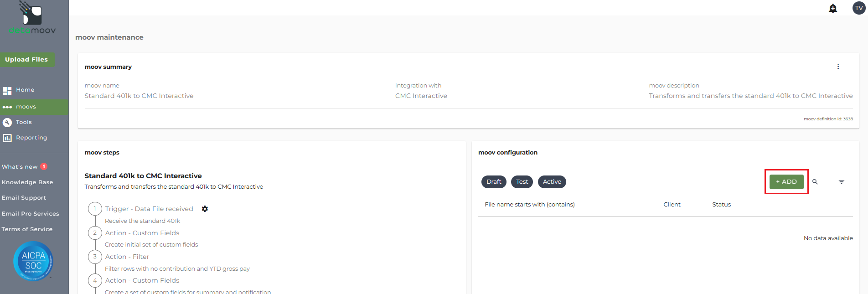
Task: Click 'moov maintenance' page heading
Action: click(109, 37)
